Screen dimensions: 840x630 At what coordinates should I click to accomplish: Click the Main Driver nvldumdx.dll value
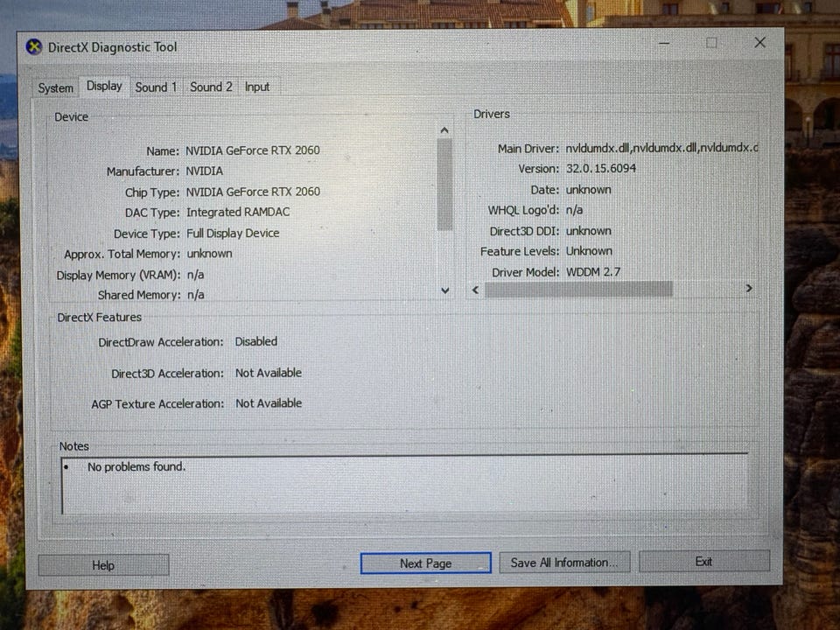pyautogui.click(x=662, y=147)
